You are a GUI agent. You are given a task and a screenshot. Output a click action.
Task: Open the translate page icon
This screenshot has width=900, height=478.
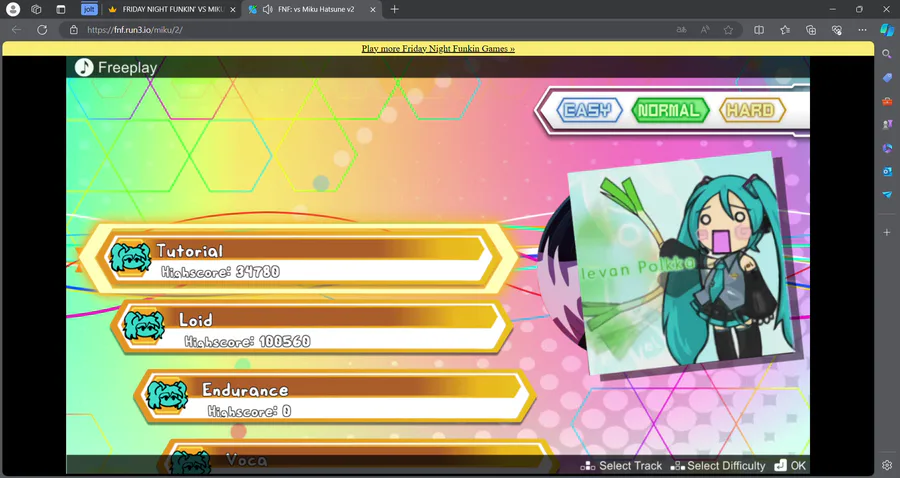click(x=681, y=30)
